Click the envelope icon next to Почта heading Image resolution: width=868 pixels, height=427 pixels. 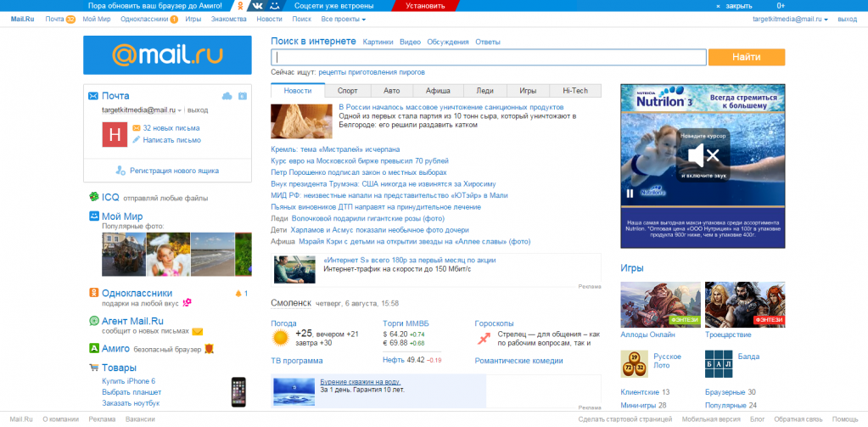(93, 96)
